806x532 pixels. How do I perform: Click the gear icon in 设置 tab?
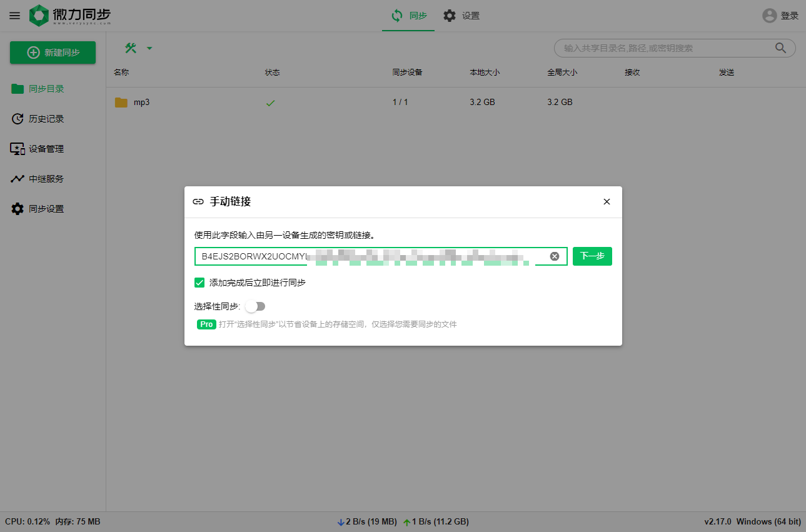[450, 16]
